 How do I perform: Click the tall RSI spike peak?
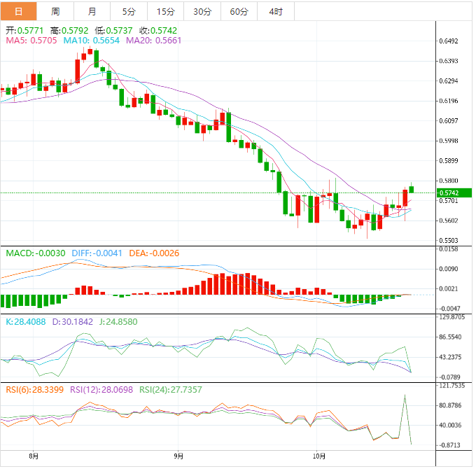(x=405, y=396)
